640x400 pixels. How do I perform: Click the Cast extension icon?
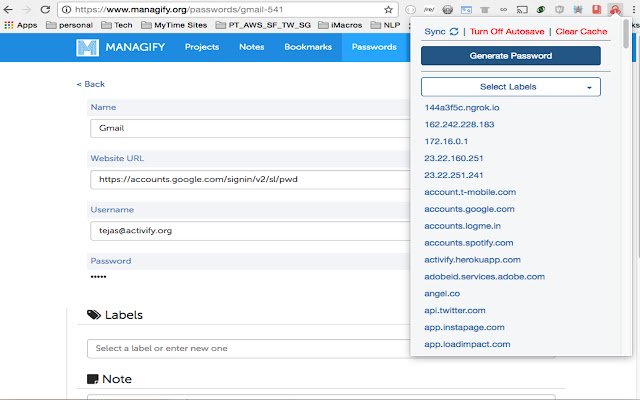click(x=522, y=9)
